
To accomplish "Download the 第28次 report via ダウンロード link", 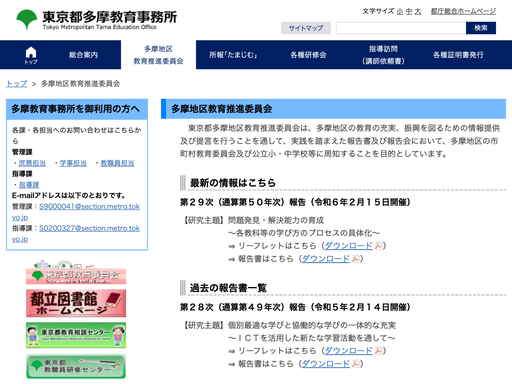I will pyautogui.click(x=326, y=364).
